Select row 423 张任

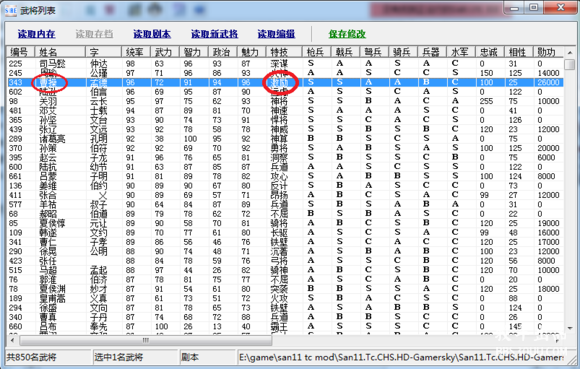(x=285, y=261)
